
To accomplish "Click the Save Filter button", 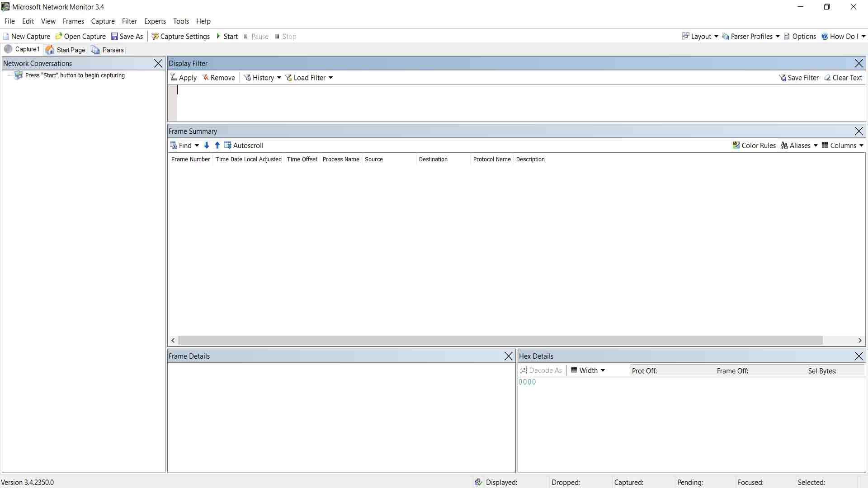I will [798, 77].
